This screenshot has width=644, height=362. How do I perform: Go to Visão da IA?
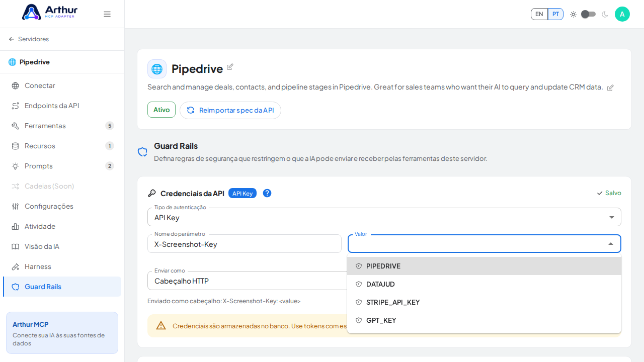[62, 246]
